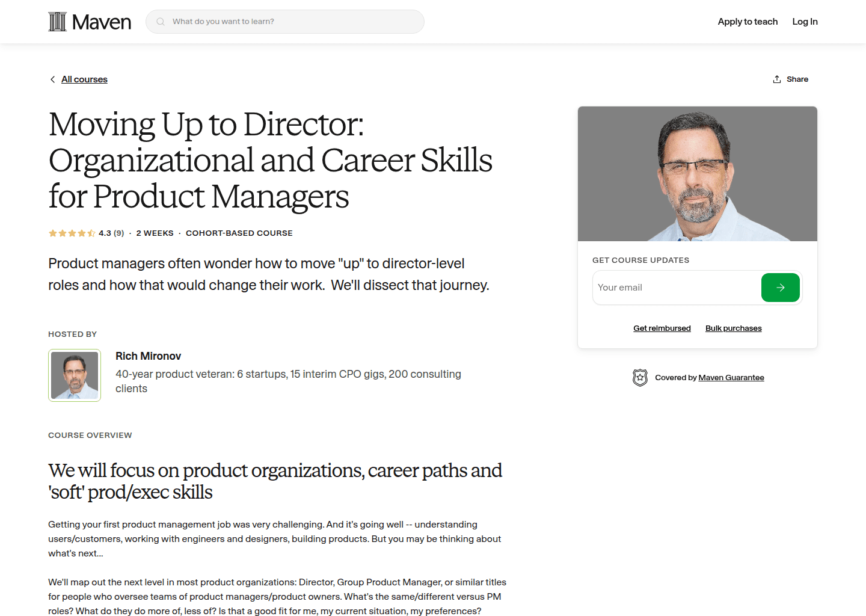Click the rating count (9) link

pos(118,233)
